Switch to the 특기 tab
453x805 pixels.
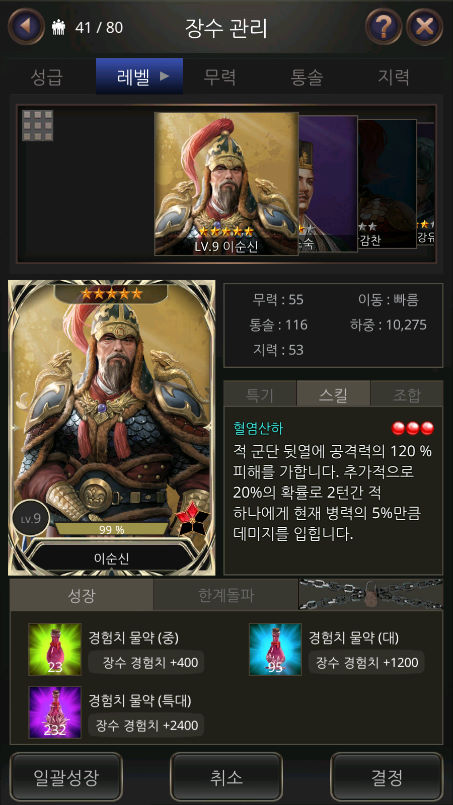tap(260, 394)
